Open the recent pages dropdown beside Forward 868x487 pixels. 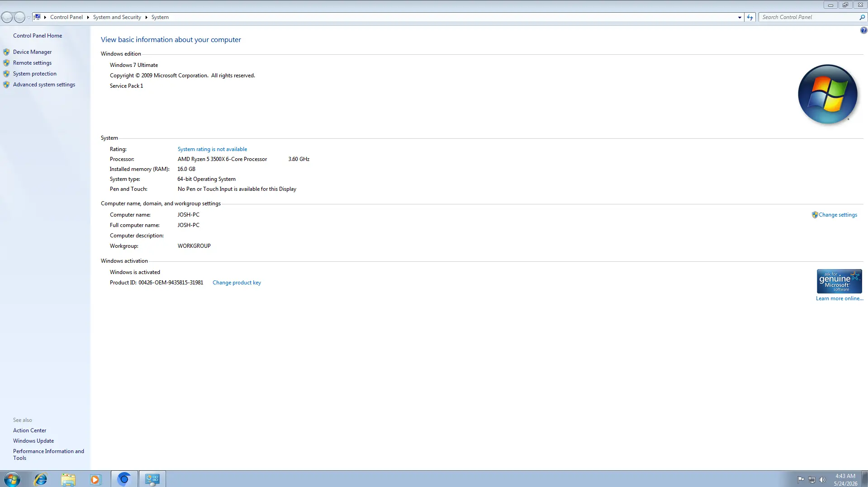28,17
